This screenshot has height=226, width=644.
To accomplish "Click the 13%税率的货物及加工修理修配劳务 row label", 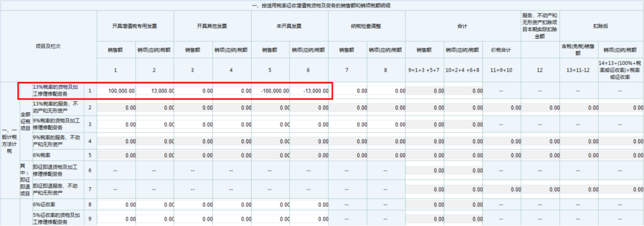I will (58, 91).
